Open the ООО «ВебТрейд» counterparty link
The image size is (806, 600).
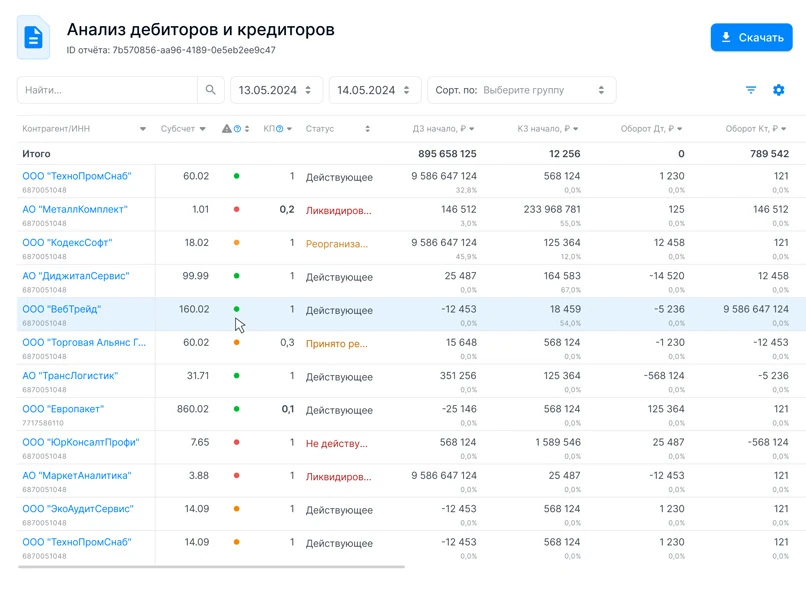(57, 308)
